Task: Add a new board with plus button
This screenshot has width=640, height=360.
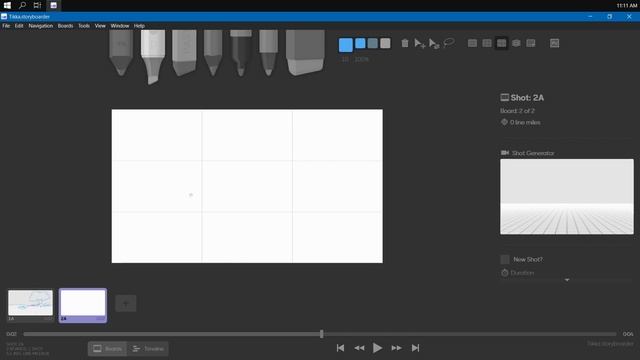Action: (x=126, y=303)
